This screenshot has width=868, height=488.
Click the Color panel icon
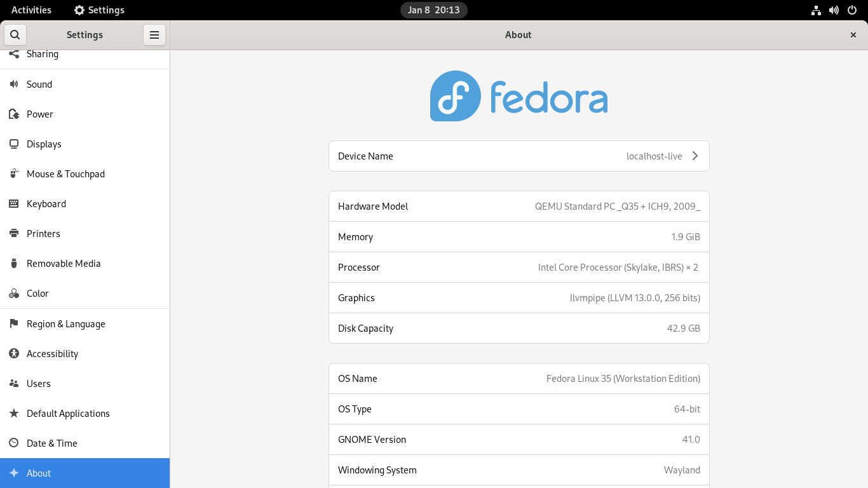pos(14,293)
